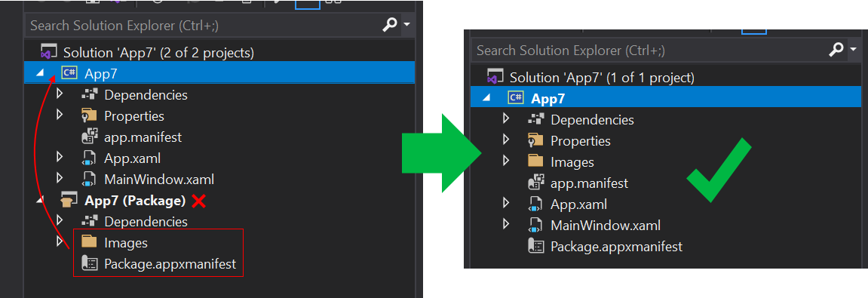
Task: Expand App.xaml in the left panel
Action: pyautogui.click(x=60, y=158)
